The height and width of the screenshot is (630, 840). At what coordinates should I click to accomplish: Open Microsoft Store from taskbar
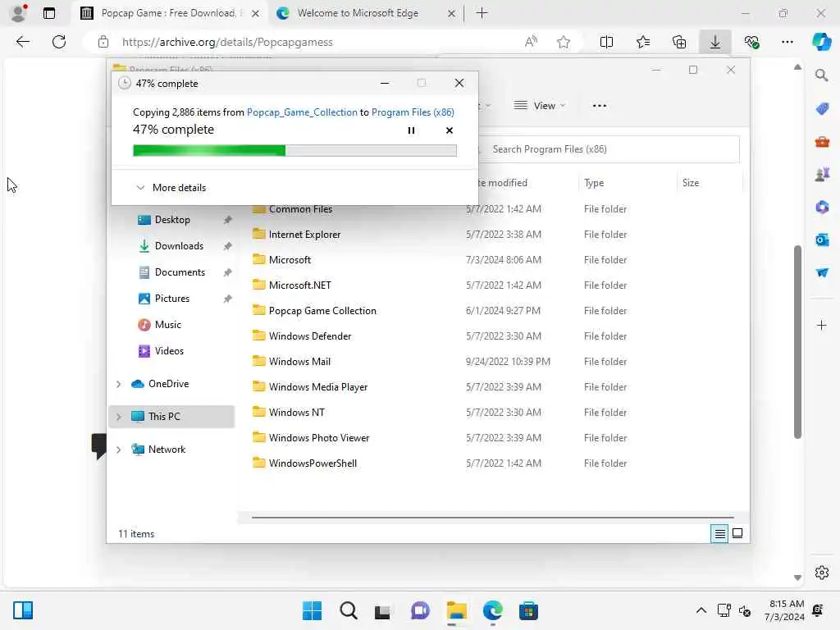528,610
